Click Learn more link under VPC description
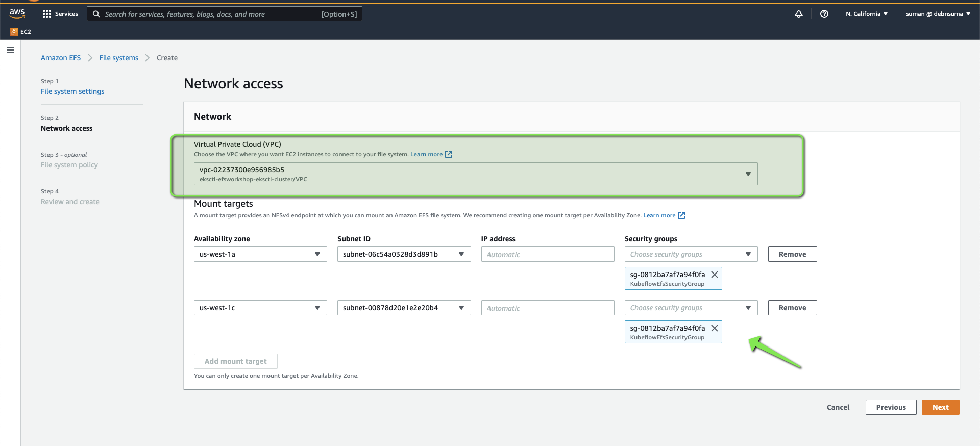The width and height of the screenshot is (980, 446). [x=427, y=154]
